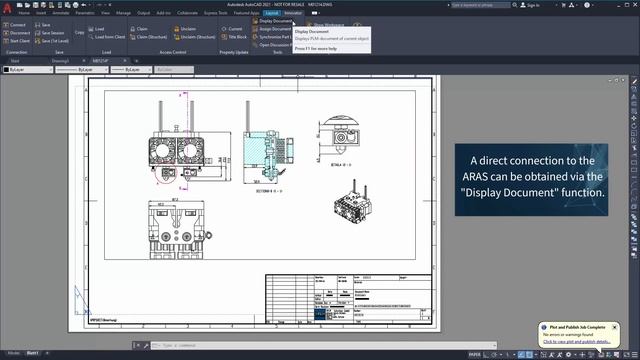Open the status bar customization hamburger icon
This screenshot has height=360, width=640.
635,354
